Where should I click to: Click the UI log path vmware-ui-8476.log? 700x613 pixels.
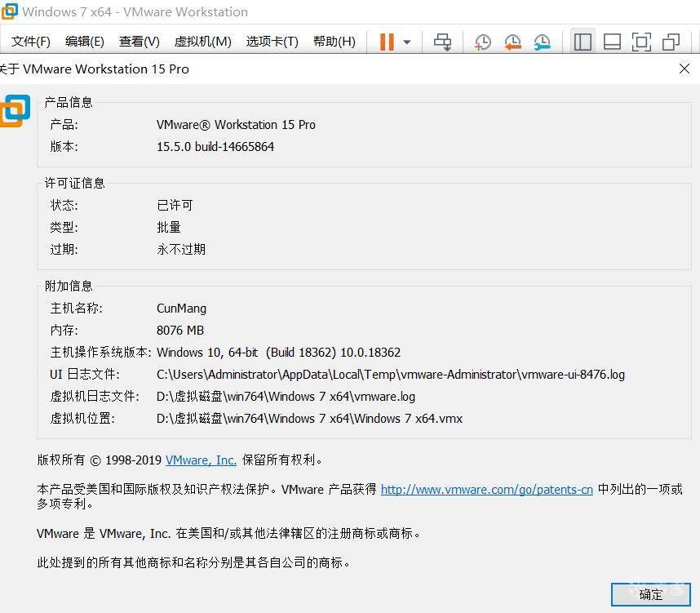pyautogui.click(x=391, y=375)
